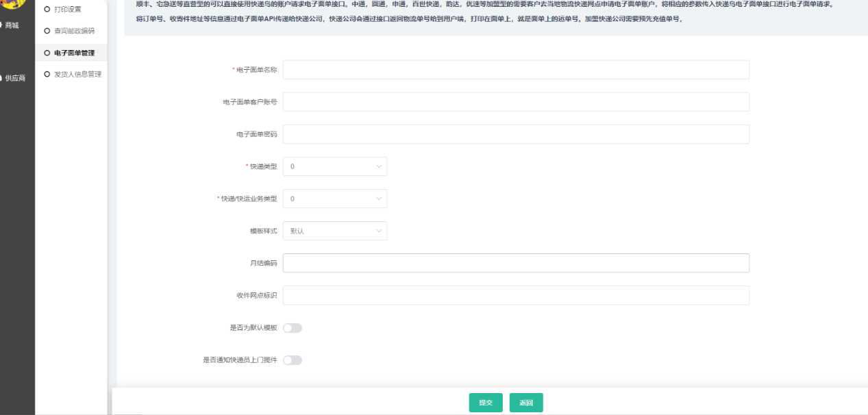Click the 返回 button

click(526, 403)
